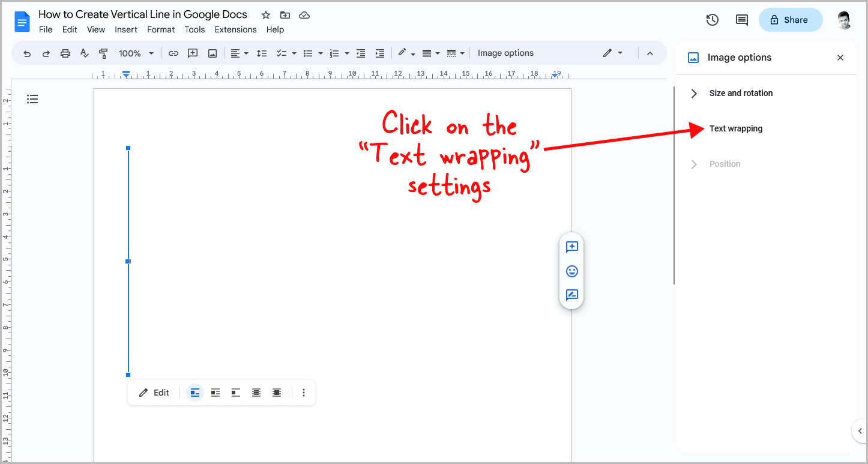Insert a link from the toolbar

173,53
